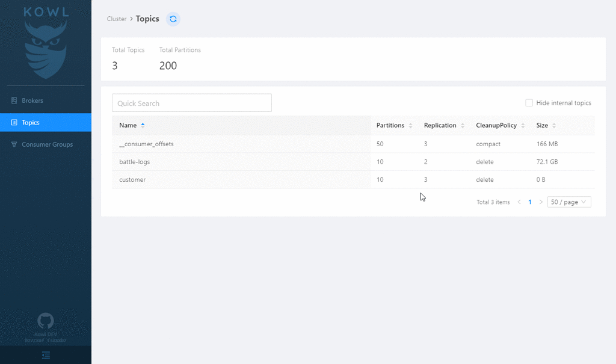Go to previous page arrow
The image size is (616, 364).
click(x=519, y=202)
